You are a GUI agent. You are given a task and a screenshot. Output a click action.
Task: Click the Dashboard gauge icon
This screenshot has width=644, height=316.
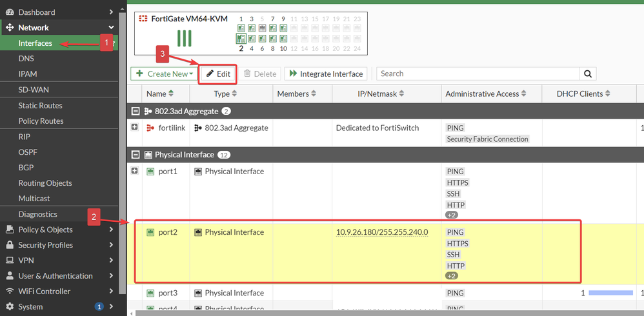click(x=10, y=12)
